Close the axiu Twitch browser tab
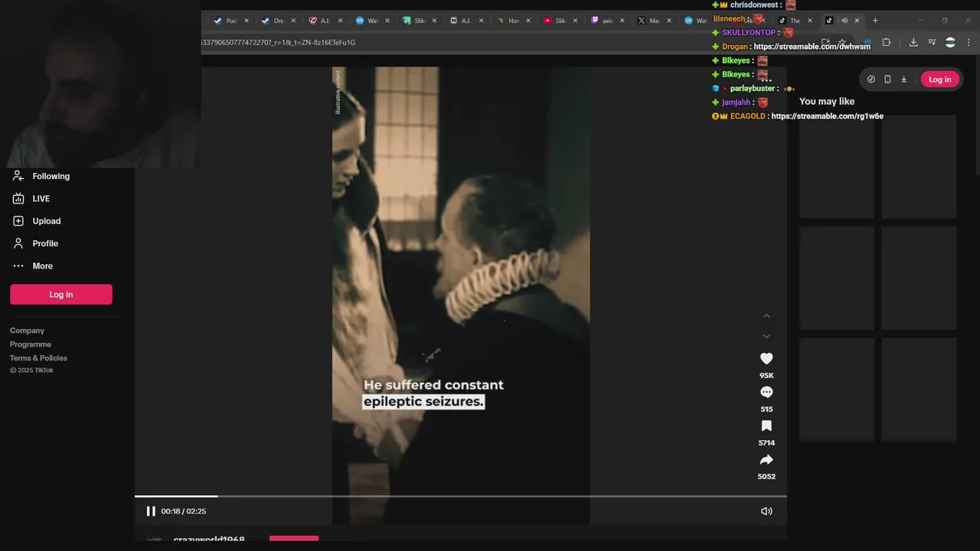 (622, 21)
